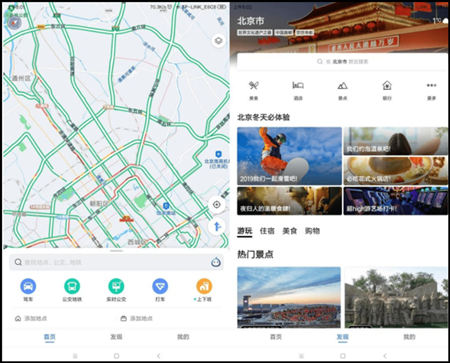Viewport: 450px width, 363px height.
Task: Switch to the 住宿 category tab
Action: (x=267, y=231)
